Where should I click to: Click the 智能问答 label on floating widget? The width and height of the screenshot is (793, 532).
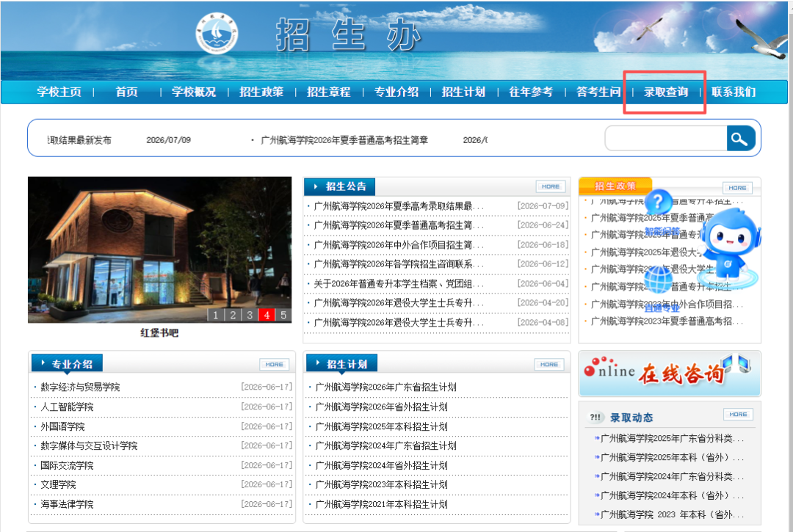click(662, 230)
